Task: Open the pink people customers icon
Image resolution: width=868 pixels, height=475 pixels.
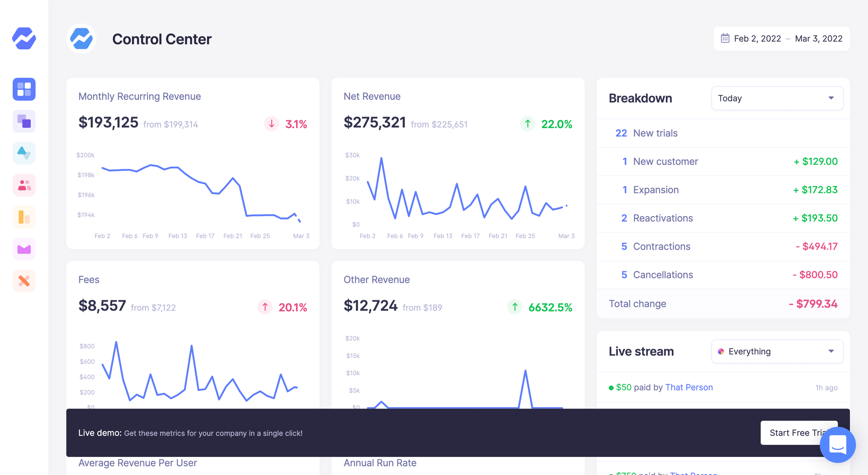Action: pos(24,185)
